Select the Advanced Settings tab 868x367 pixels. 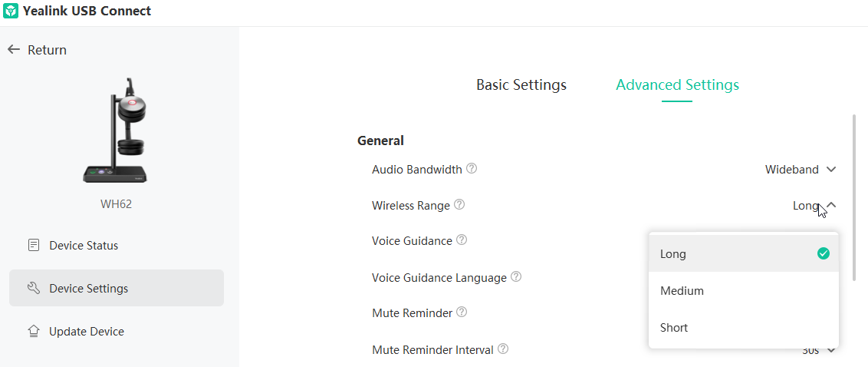[677, 84]
